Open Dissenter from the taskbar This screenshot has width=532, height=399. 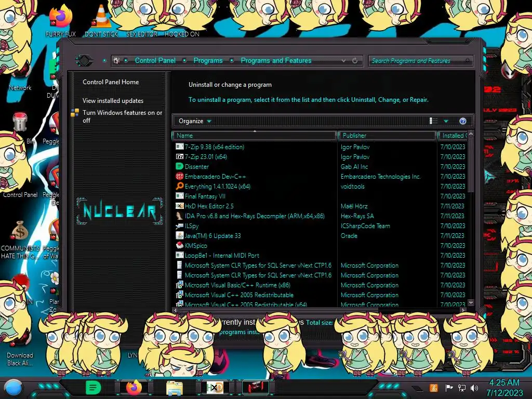(x=93, y=387)
